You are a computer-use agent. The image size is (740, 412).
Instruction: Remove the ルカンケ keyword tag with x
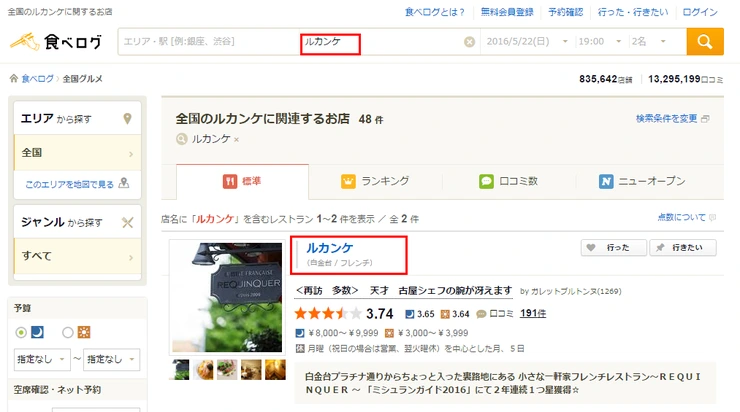[236, 140]
